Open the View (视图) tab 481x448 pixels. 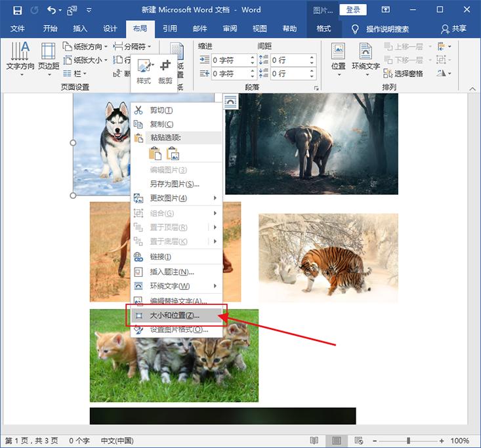pos(259,29)
